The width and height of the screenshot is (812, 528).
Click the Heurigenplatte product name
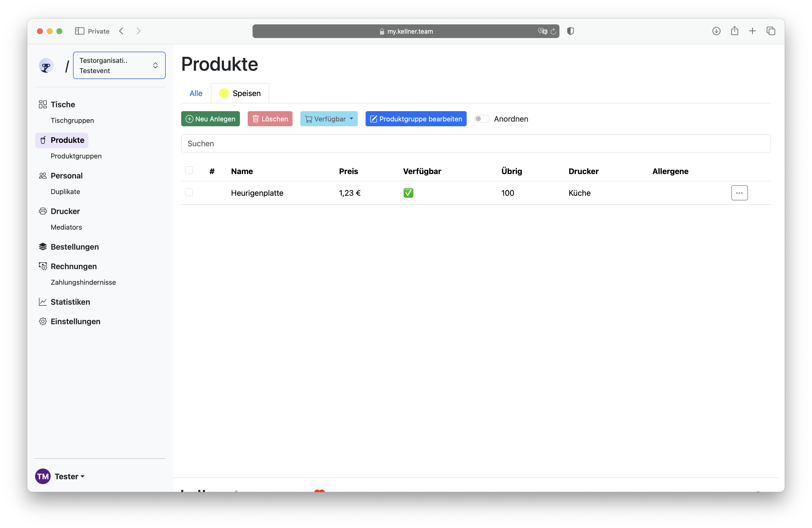[257, 193]
